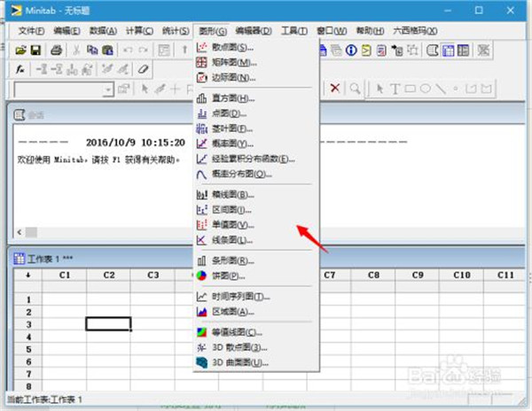Click the fx function icon
The width and height of the screenshot is (532, 411).
(20, 69)
